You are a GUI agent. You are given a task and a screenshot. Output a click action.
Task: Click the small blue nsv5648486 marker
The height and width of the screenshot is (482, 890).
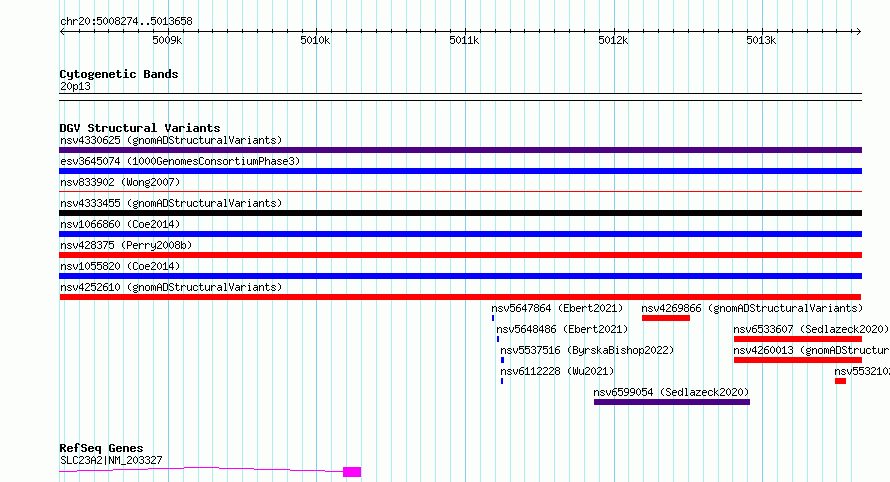(498, 339)
